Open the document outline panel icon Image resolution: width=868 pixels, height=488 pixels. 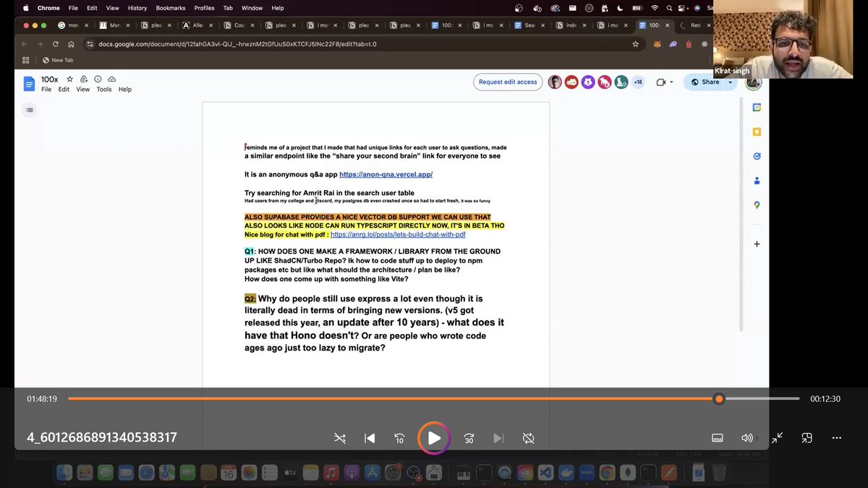click(30, 110)
